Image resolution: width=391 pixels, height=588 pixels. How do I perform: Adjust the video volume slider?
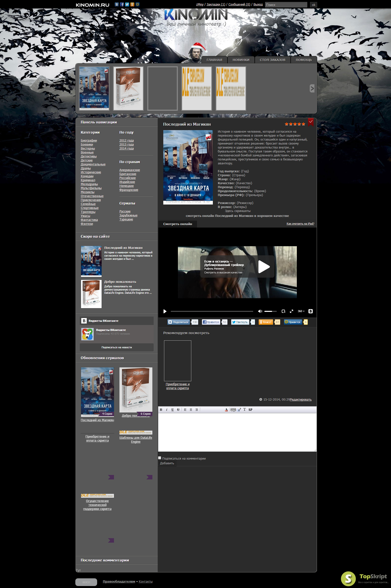[x=270, y=311]
